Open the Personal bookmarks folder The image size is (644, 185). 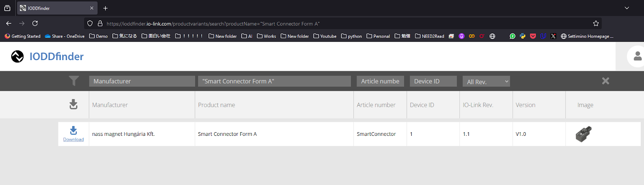(378, 36)
